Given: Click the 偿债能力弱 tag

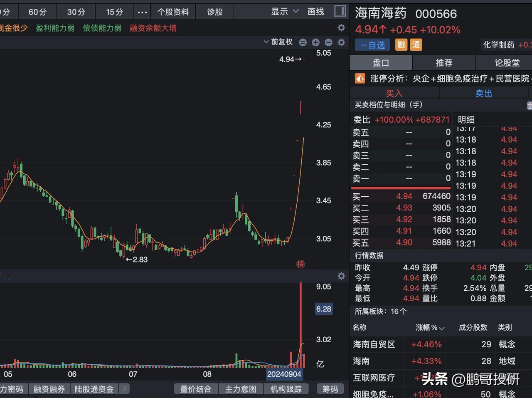Looking at the screenshot, I should (x=102, y=28).
